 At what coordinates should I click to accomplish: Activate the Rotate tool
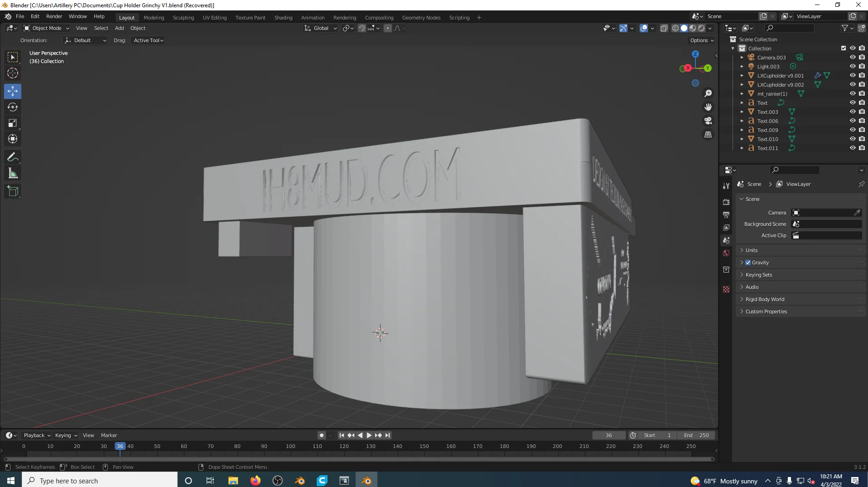13,107
